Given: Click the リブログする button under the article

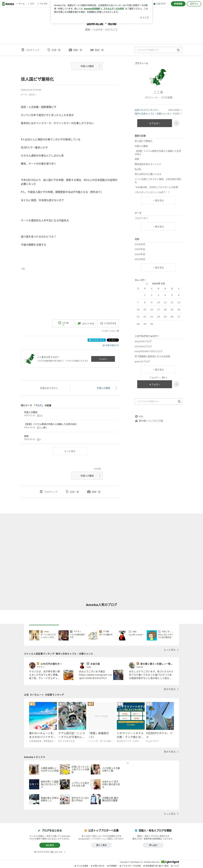Looking at the screenshot, I should 108,323.
